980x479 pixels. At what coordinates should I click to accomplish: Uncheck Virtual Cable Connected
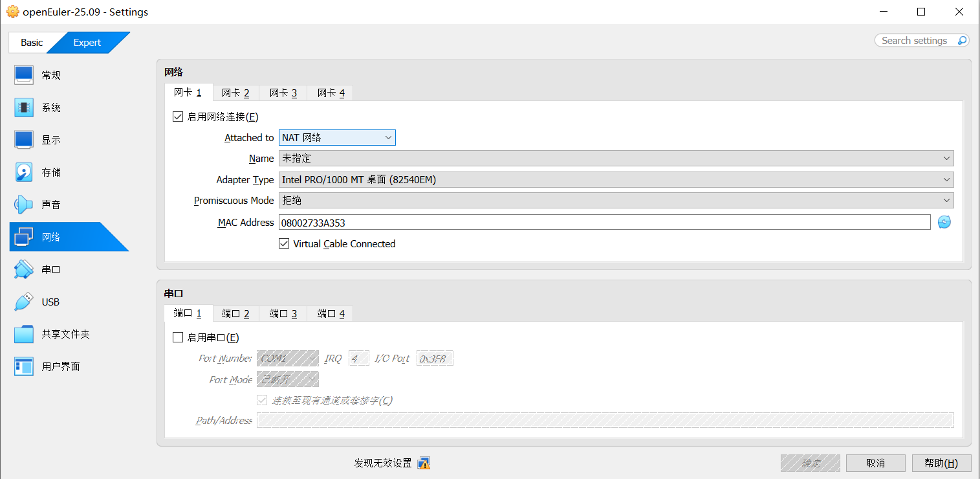[x=284, y=244]
